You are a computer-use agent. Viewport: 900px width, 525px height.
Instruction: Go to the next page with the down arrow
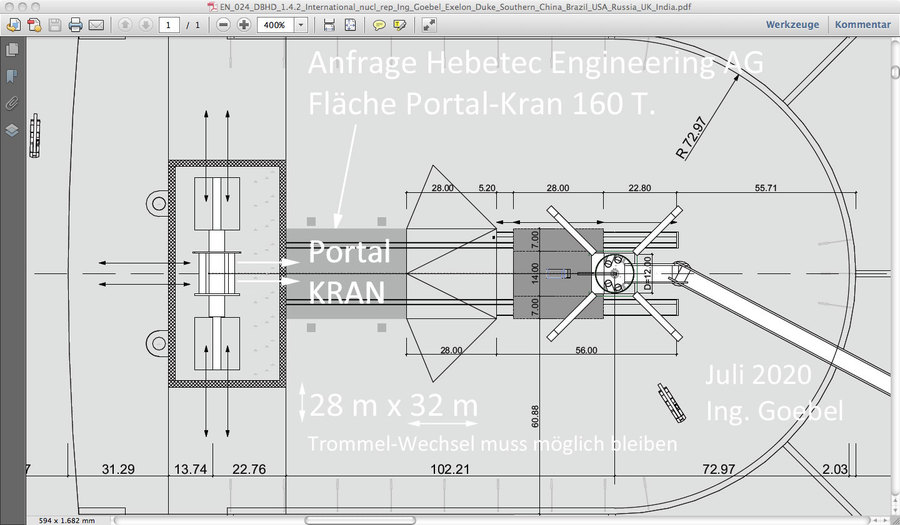(146, 25)
